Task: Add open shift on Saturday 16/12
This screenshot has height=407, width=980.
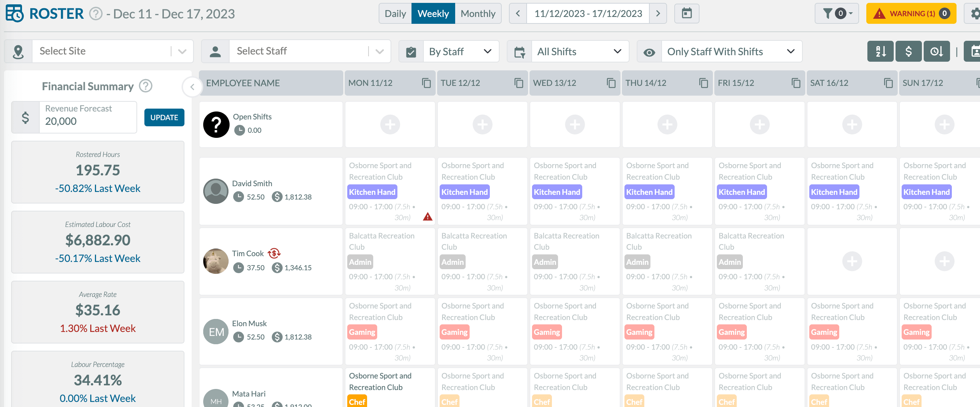Action: tap(852, 124)
